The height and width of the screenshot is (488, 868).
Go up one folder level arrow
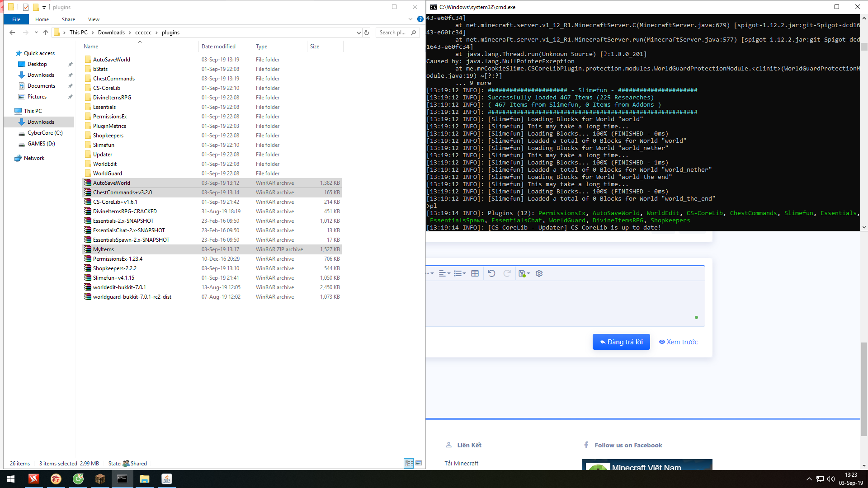click(46, 33)
